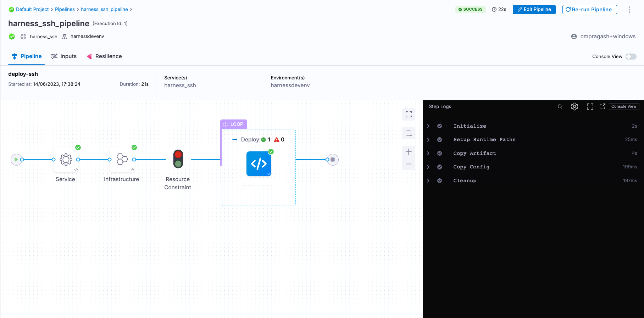Open step log settings gear
644x318 pixels.
574,106
